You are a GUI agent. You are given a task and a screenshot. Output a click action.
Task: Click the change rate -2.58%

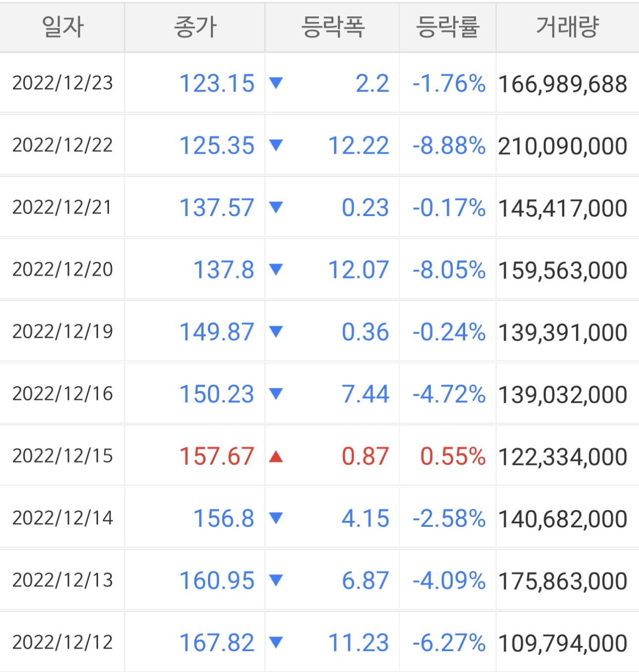[x=449, y=519]
